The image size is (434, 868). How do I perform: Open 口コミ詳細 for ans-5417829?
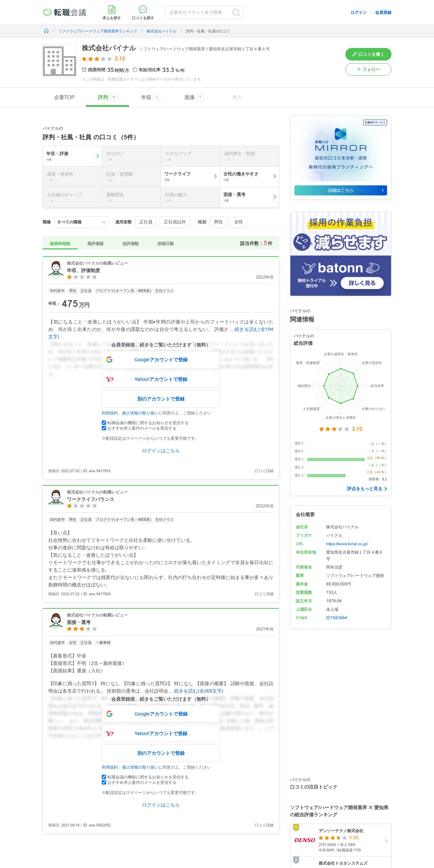click(x=264, y=594)
